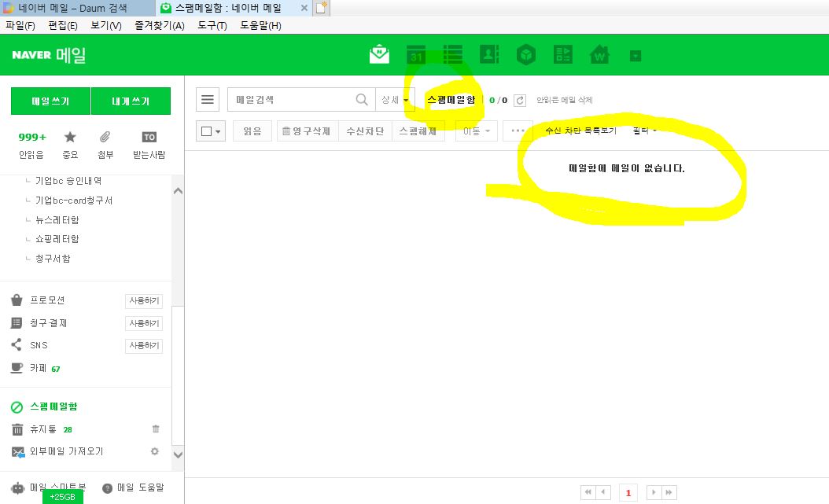The width and height of the screenshot is (829, 504).
Task: Click 안읽은 메일 삭제 link
Action: 565,100
